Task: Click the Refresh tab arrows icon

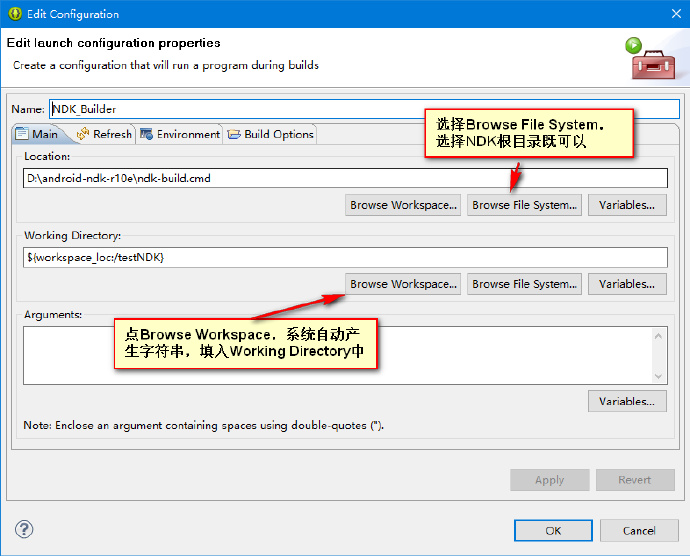Action: pos(83,134)
